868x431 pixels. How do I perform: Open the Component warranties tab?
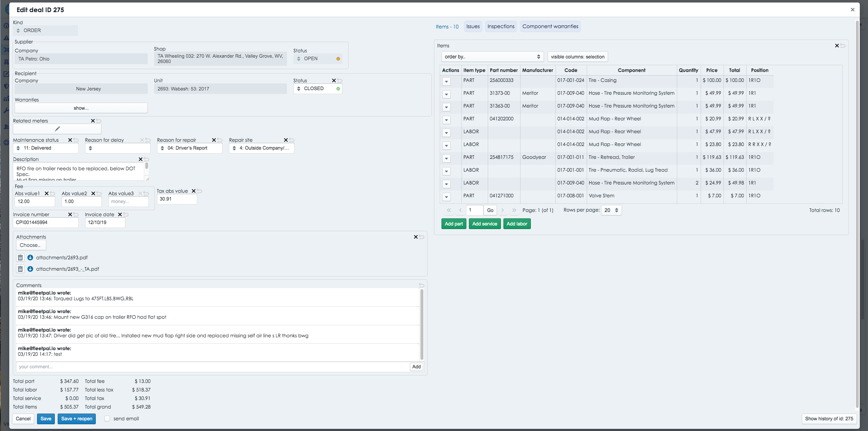point(550,26)
